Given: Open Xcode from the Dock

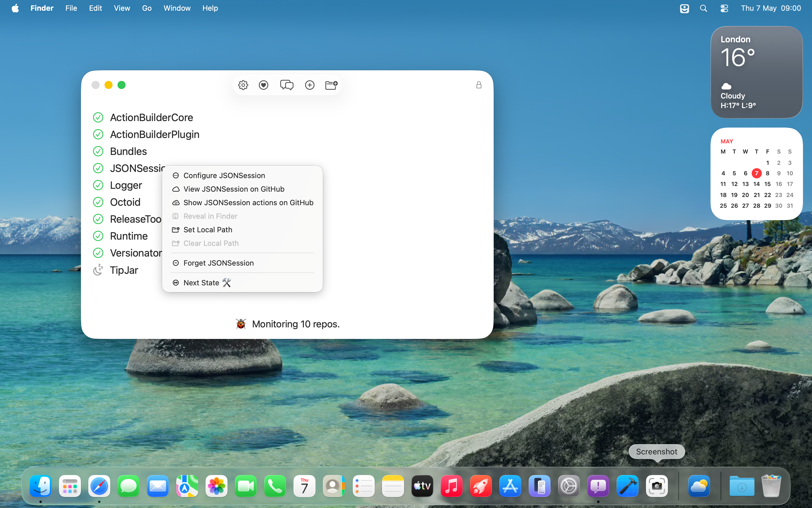Looking at the screenshot, I should [627, 486].
